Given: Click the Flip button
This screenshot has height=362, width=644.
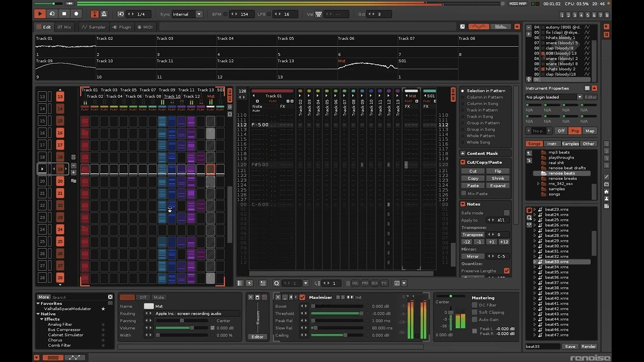Looking at the screenshot, I should click(498, 171).
